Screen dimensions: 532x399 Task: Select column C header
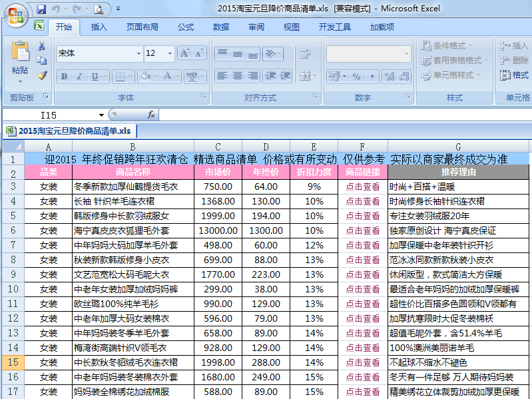218,147
